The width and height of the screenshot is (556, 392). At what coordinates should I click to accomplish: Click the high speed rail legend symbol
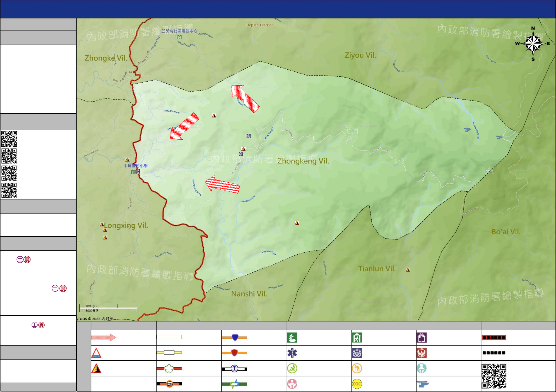(169, 384)
